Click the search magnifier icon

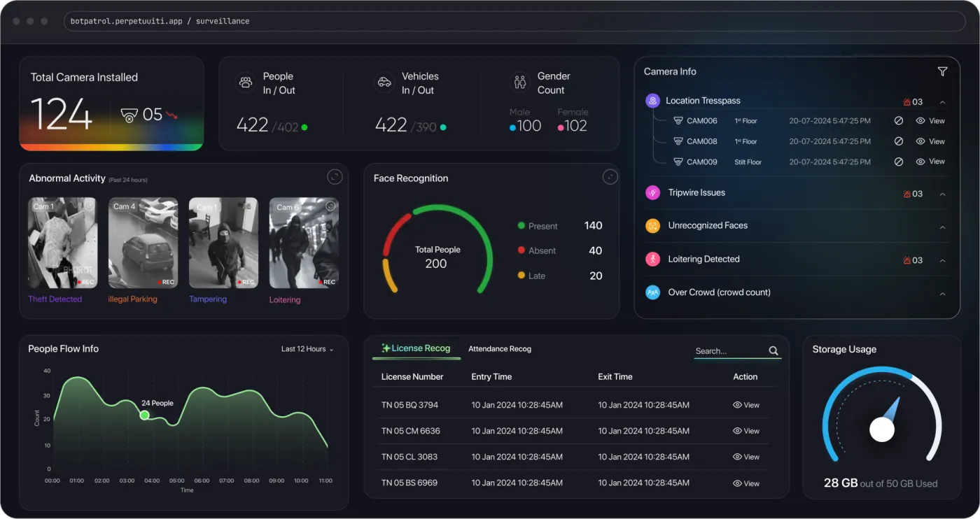pyautogui.click(x=773, y=351)
